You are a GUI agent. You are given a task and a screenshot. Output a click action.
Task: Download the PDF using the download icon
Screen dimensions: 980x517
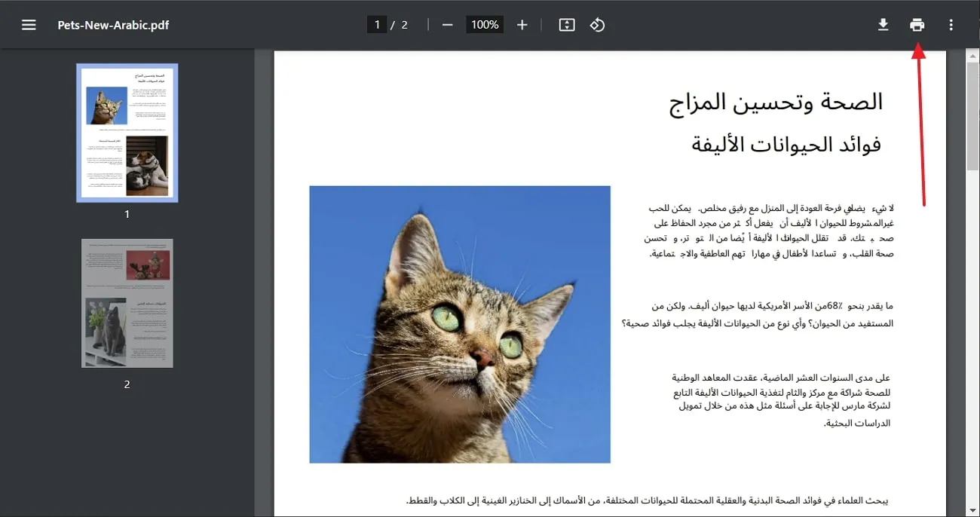click(883, 24)
